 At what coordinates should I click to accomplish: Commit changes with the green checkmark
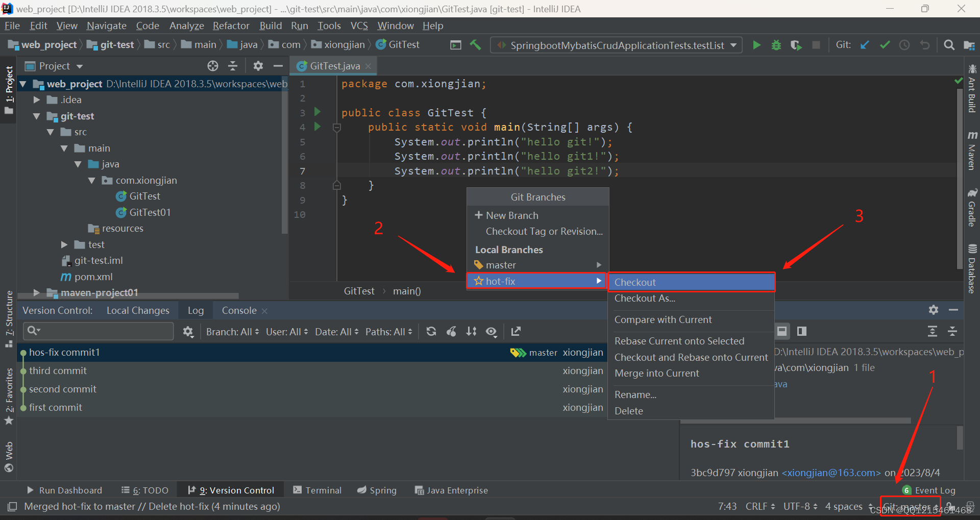pyautogui.click(x=885, y=45)
